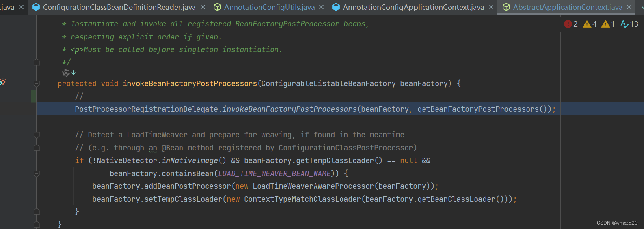Click the breakpoint icon beside invokeBeanFactoryPostProcessors method
The image size is (644, 229).
(x=3, y=82)
